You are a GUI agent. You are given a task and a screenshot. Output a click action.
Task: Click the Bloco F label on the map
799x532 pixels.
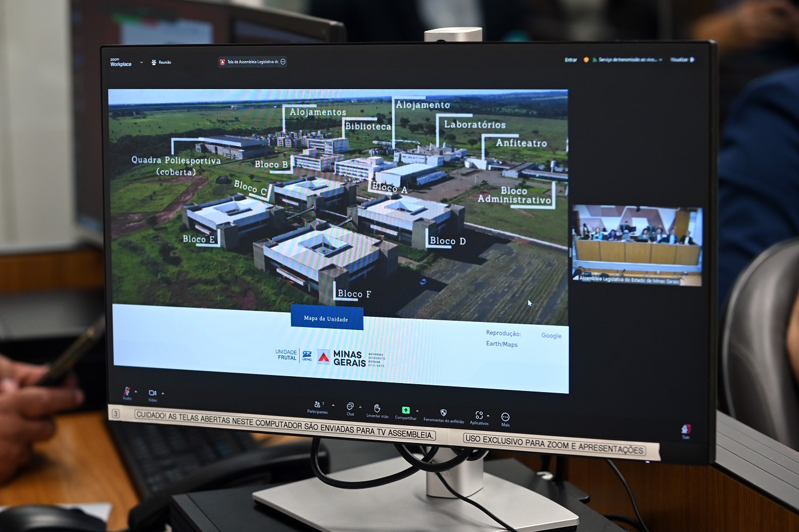point(354,293)
